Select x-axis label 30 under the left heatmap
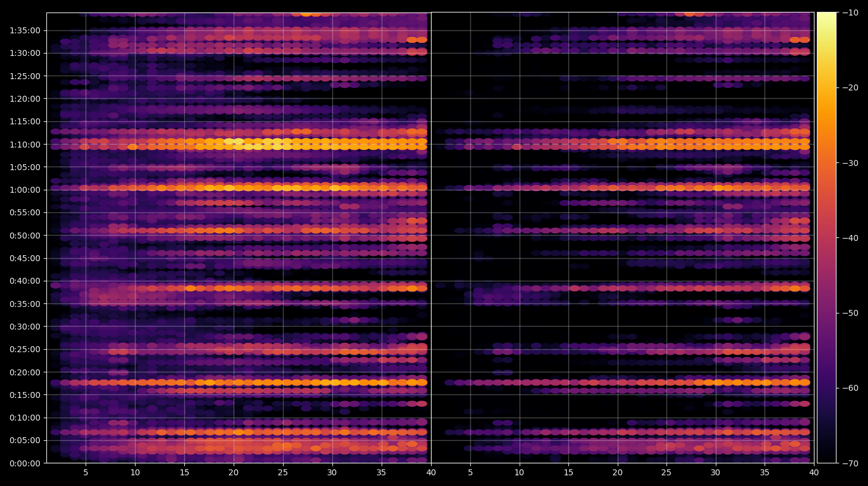Viewport: 868px width, 486px height. (332, 473)
